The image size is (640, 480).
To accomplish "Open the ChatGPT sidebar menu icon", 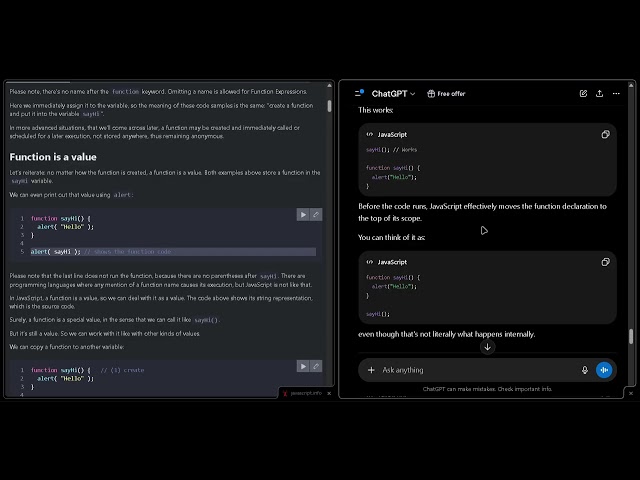I will [x=359, y=93].
